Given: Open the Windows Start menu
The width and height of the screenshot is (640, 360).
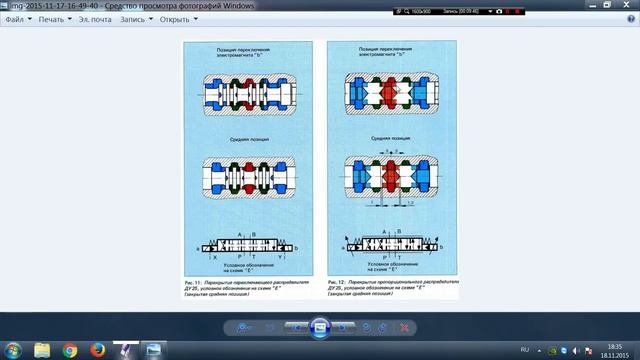Looking at the screenshot, I should click(x=13, y=351).
